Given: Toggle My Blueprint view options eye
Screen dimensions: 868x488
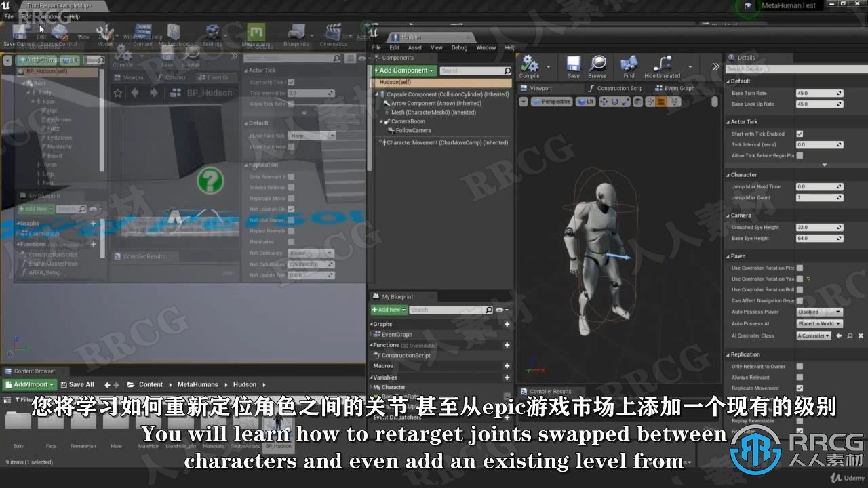Looking at the screenshot, I should [500, 310].
